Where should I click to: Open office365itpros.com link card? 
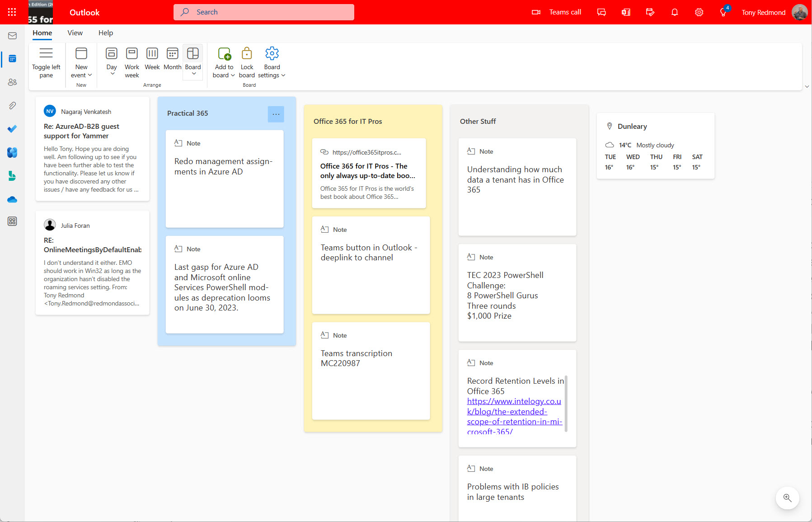tap(369, 174)
